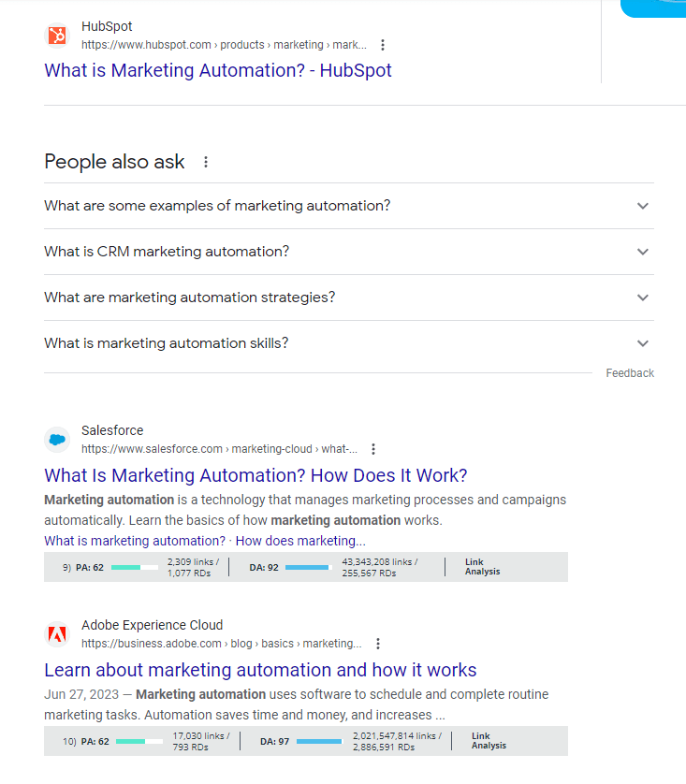Screen dimensions: 686x784
Task: Open three-dot menu beside Salesforce URL
Action: point(373,449)
